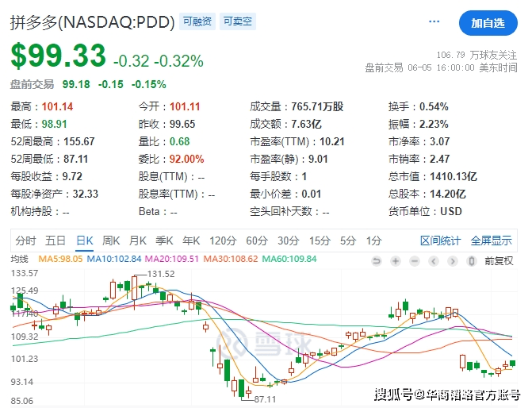The width and height of the screenshot is (532, 408).
Task: Select the 季K quarterly candlestick tab
Action: pyautogui.click(x=164, y=241)
